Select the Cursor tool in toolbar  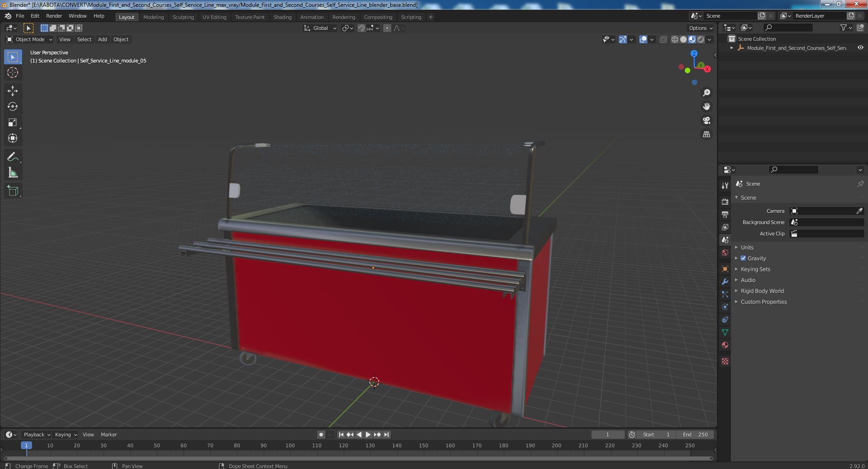13,72
